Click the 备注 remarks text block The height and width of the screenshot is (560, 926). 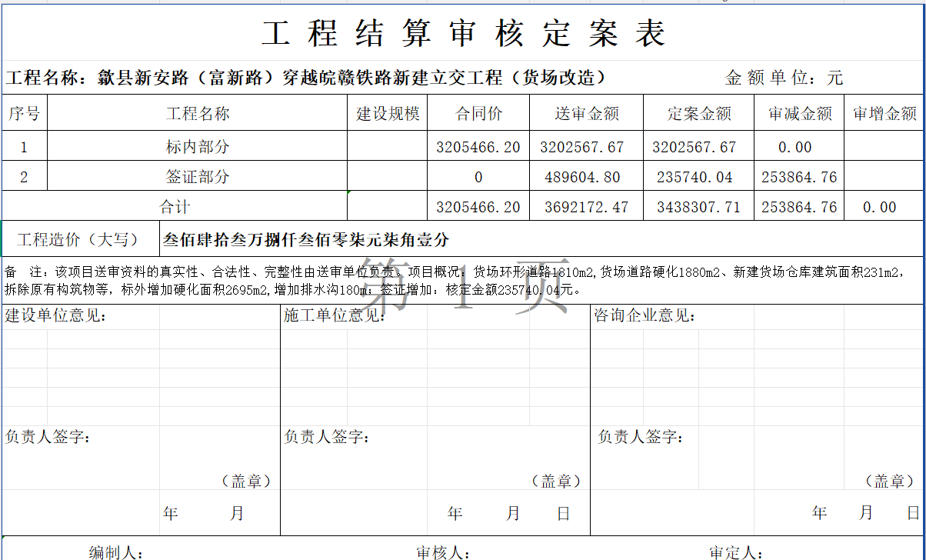pos(463,281)
